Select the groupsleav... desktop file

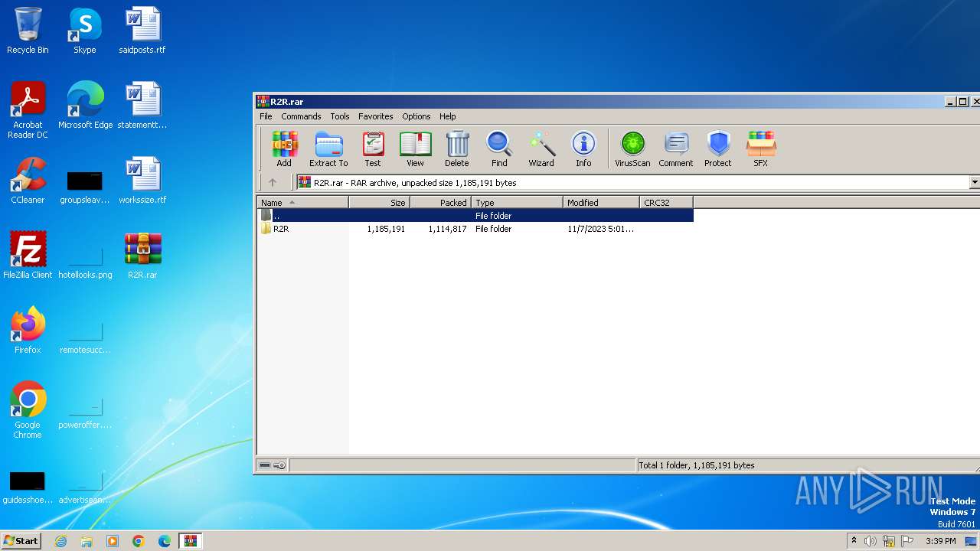[85, 187]
